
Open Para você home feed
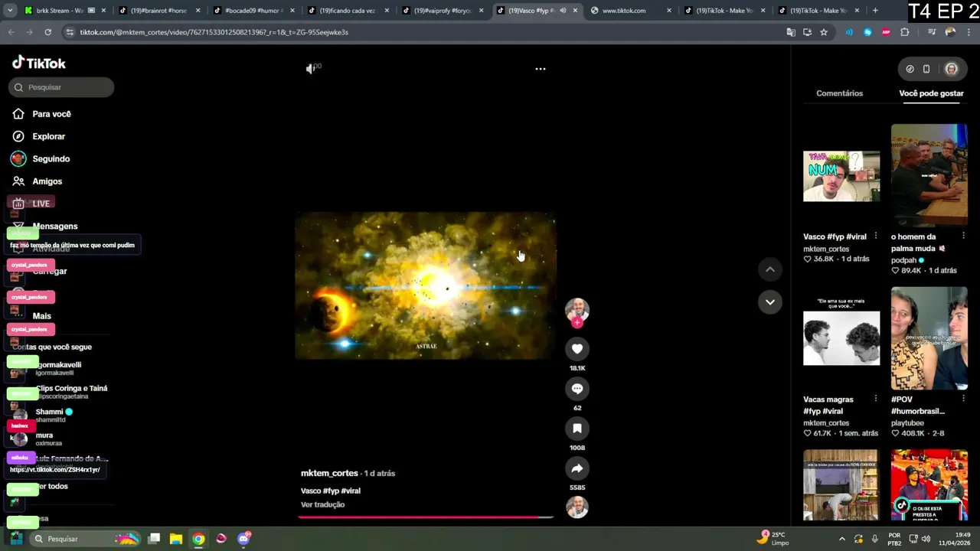[x=51, y=114]
